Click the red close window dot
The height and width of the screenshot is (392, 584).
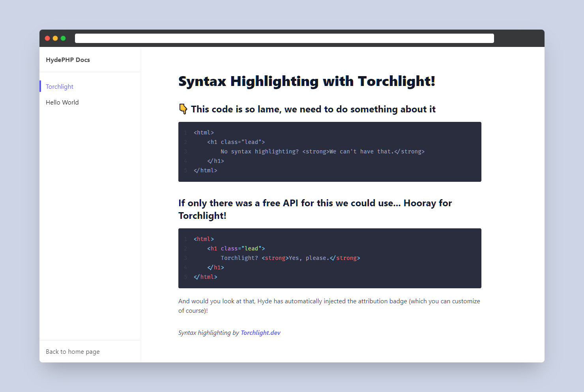click(47, 38)
